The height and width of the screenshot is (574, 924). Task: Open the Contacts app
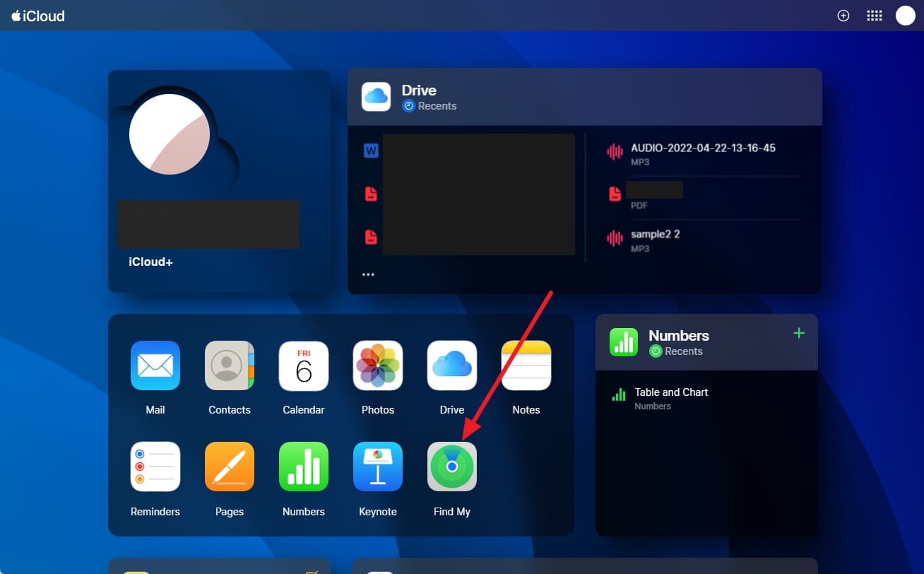point(230,366)
